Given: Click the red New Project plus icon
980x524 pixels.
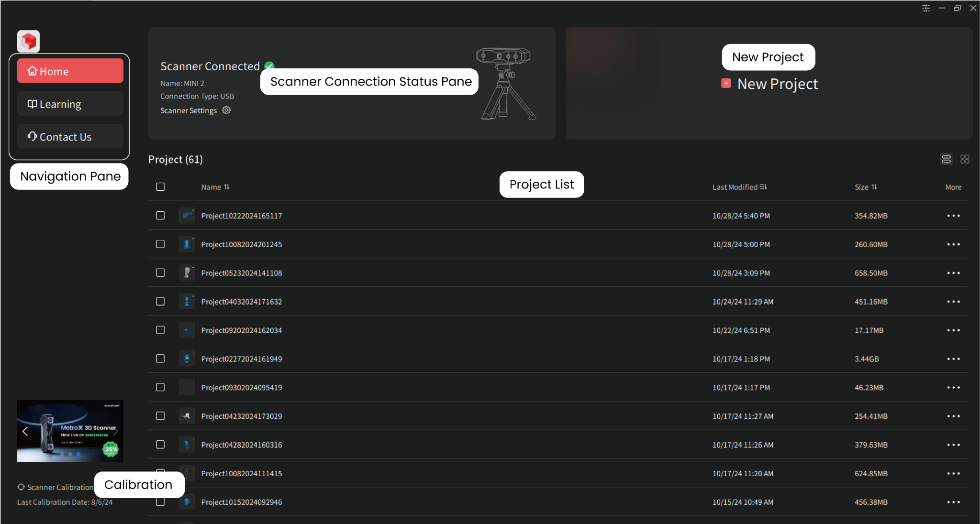Looking at the screenshot, I should pos(726,84).
